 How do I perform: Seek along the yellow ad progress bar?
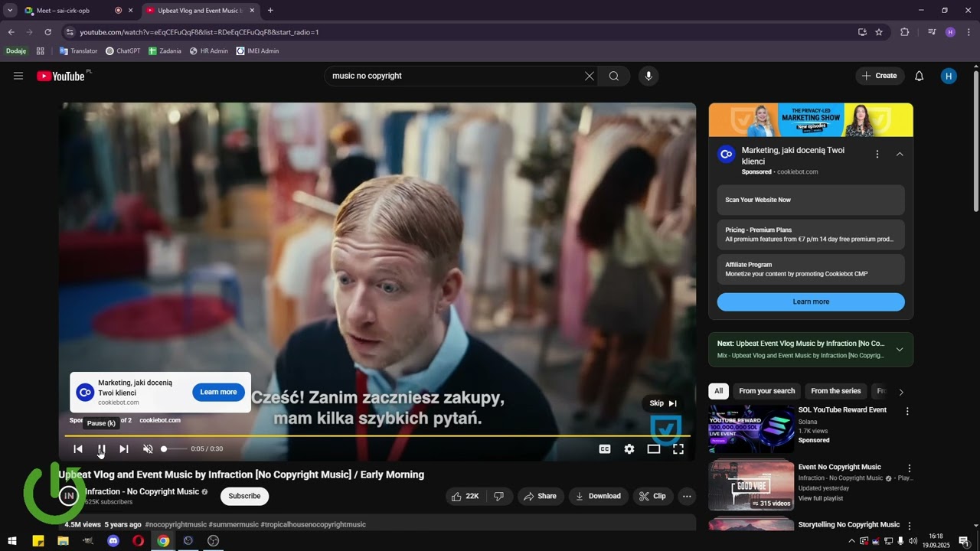coord(377,435)
